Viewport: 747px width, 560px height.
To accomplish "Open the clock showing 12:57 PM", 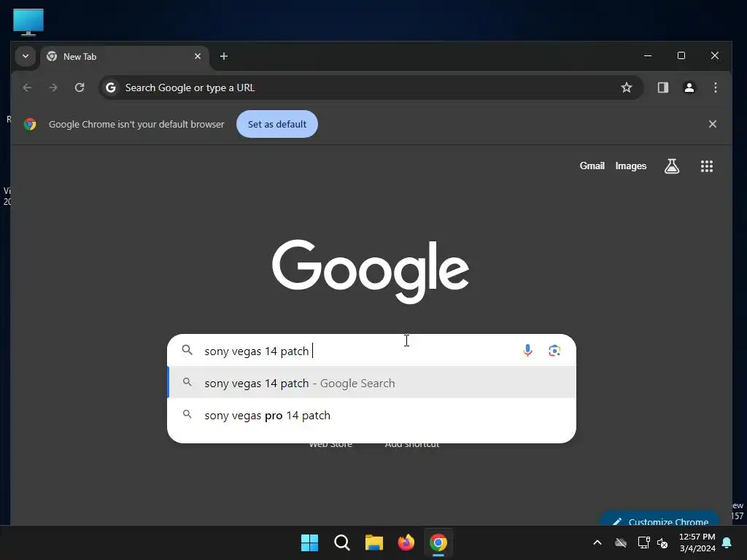I will pos(697,542).
